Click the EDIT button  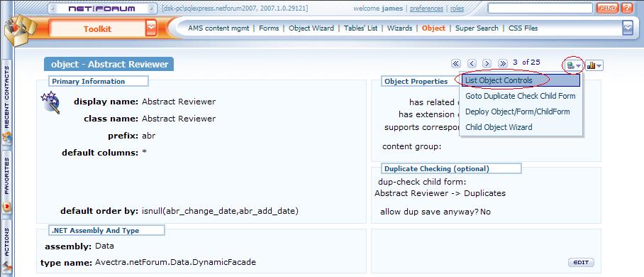pos(581,263)
